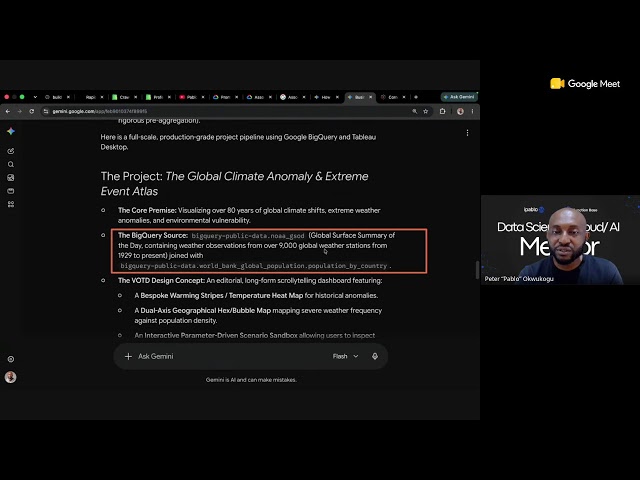This screenshot has height=480, width=640.
Task: Open the image library icon in sidebar
Action: tap(11, 178)
